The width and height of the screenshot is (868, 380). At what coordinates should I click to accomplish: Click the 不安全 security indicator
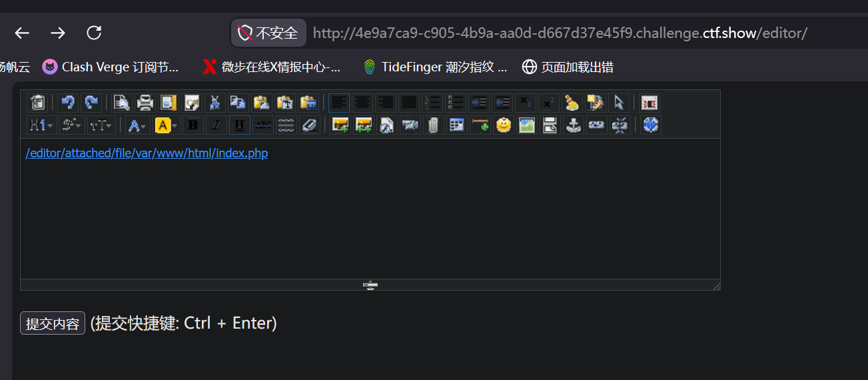(268, 33)
